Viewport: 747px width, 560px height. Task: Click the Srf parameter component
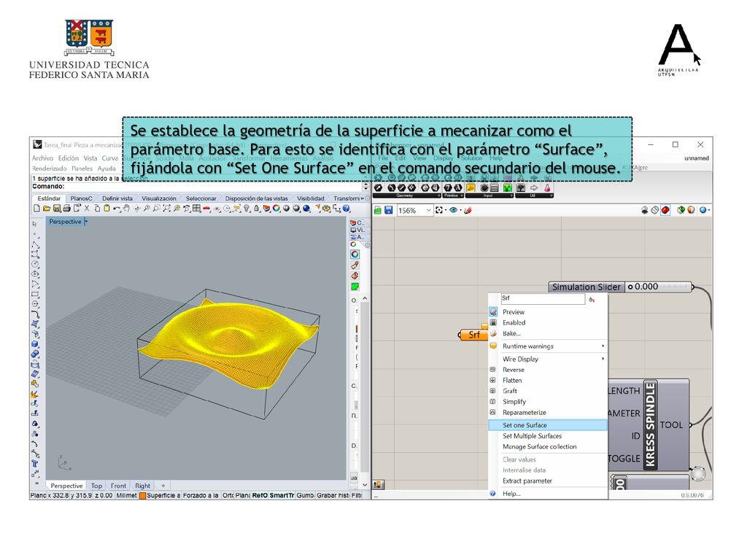[473, 335]
